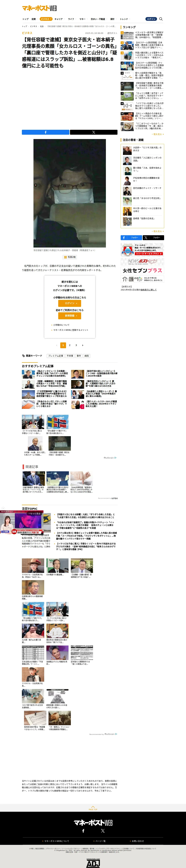Open ranking item 1 about ベストセラー経済博士
This screenshot has width=186, height=868.
coord(142,35)
